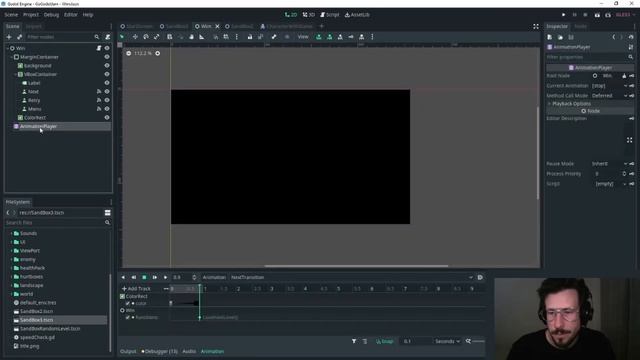This screenshot has height=360, width=640.
Task: Open skeleton options bone icon
Action: click(274, 37)
